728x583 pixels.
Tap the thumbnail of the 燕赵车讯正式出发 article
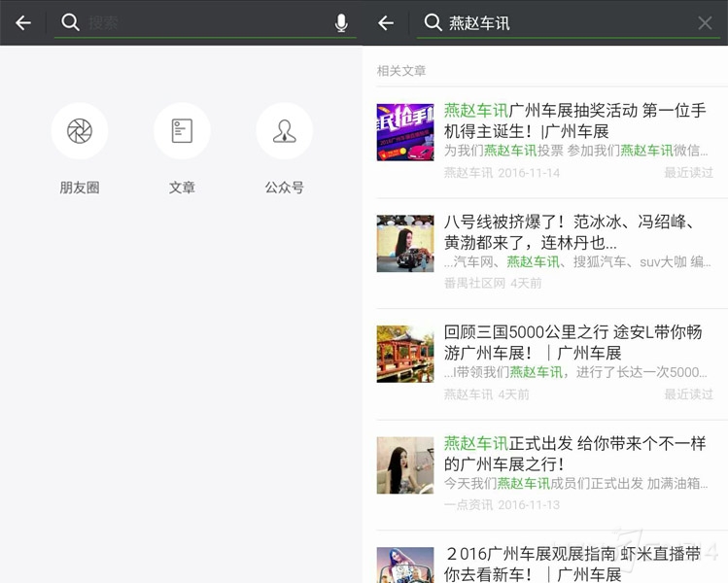click(x=405, y=465)
